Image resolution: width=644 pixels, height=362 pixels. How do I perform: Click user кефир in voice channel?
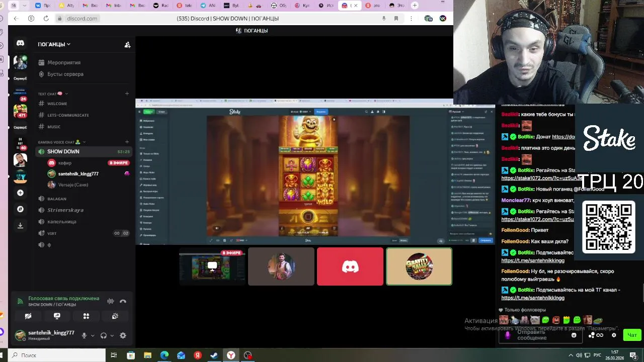(x=65, y=163)
